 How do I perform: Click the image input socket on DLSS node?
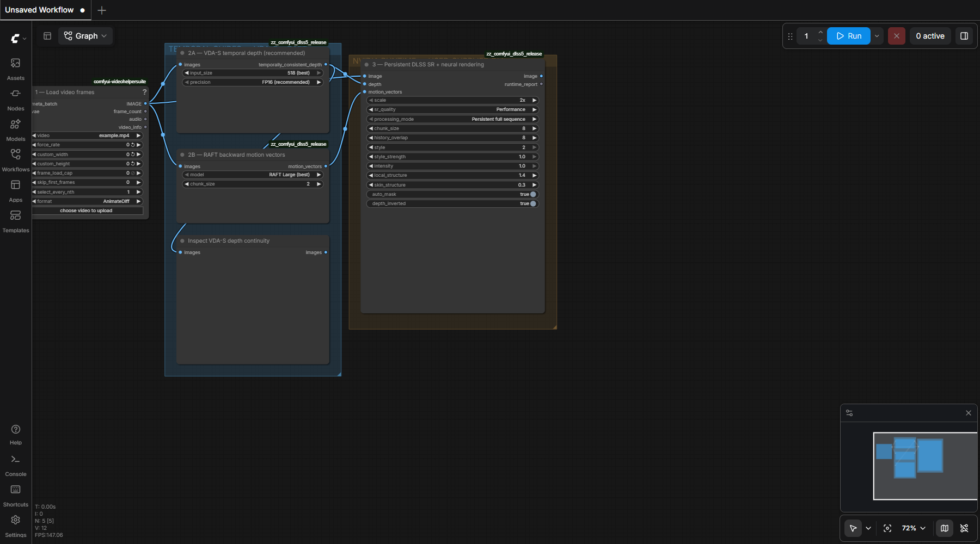(364, 76)
